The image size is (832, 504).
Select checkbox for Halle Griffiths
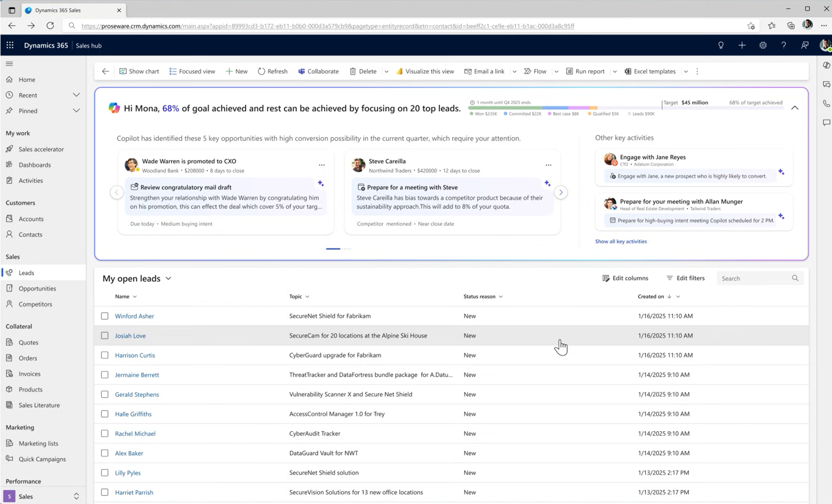(105, 414)
